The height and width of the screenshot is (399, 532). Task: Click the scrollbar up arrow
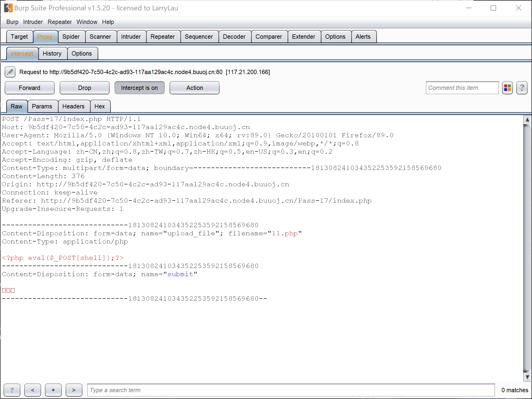tap(527, 119)
